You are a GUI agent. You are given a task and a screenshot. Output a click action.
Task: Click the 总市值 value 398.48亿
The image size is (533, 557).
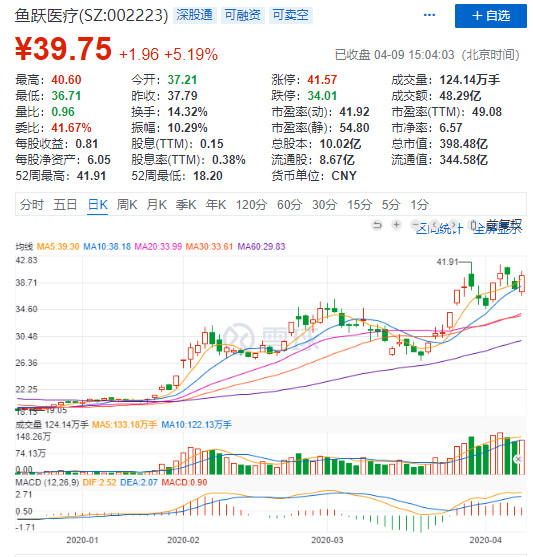[x=463, y=144]
